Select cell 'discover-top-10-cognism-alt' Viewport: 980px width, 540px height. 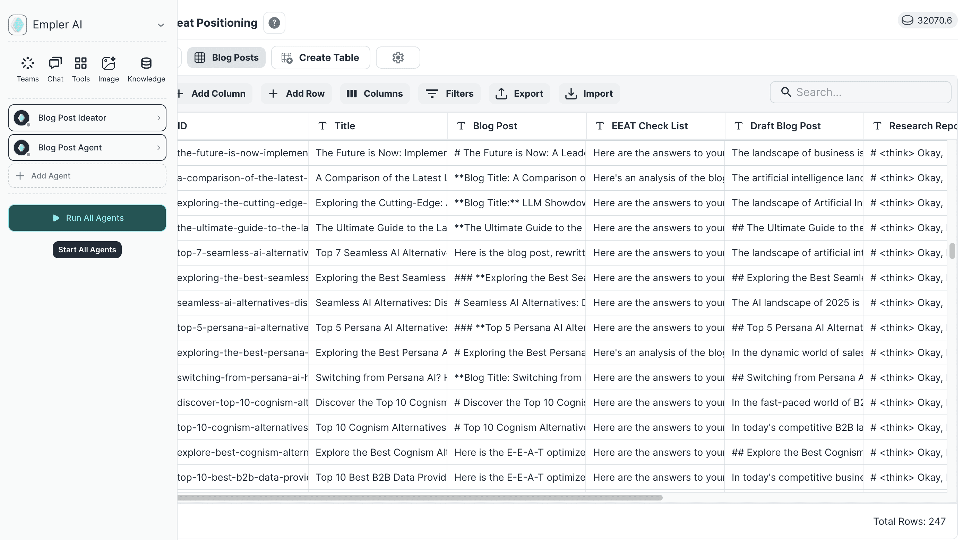pyautogui.click(x=243, y=403)
